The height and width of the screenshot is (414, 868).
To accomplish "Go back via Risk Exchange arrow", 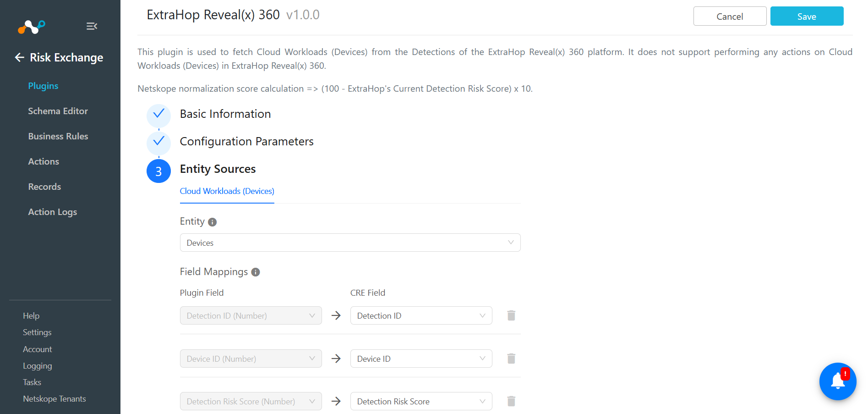I will [x=19, y=57].
